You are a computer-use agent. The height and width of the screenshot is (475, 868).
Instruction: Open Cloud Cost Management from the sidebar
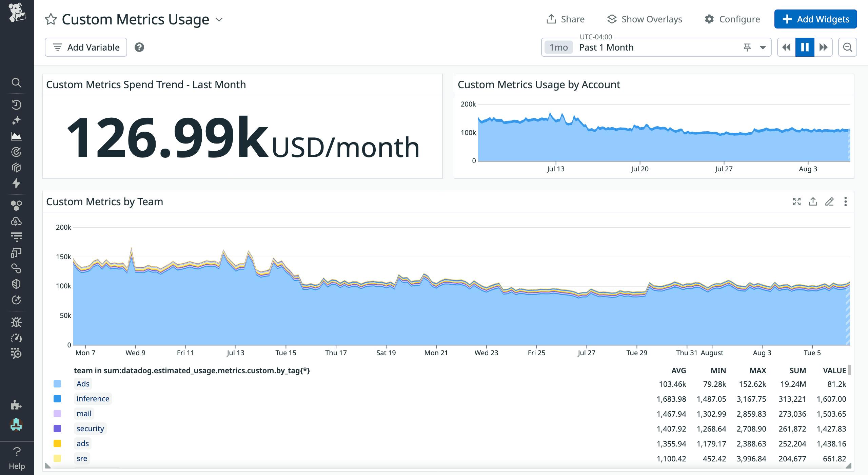click(17, 222)
